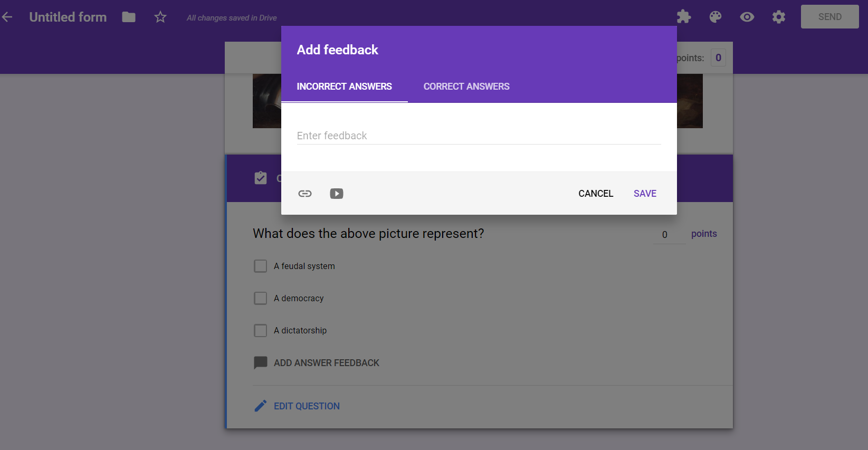868x450 pixels.
Task: Open the color palette theme icon
Action: [716, 17]
